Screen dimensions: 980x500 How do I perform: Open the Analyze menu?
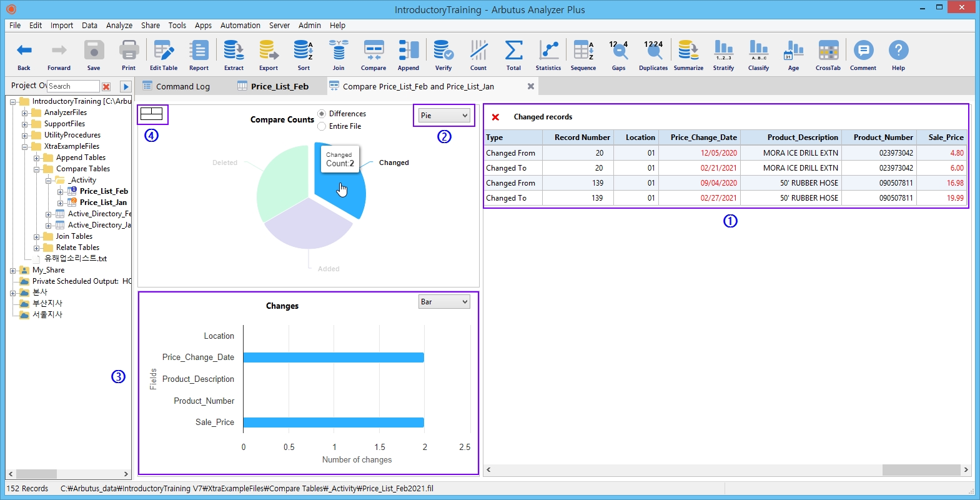pyautogui.click(x=119, y=26)
